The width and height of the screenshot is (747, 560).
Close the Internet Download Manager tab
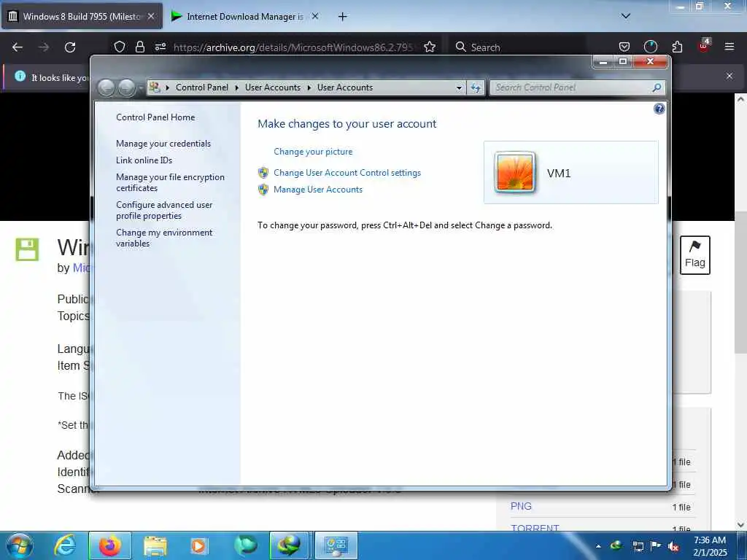click(315, 16)
